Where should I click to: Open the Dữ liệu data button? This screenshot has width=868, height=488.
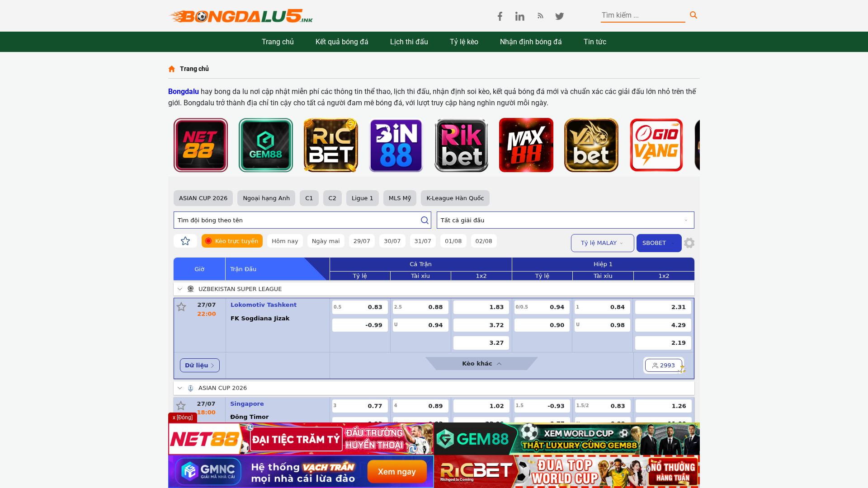(200, 366)
